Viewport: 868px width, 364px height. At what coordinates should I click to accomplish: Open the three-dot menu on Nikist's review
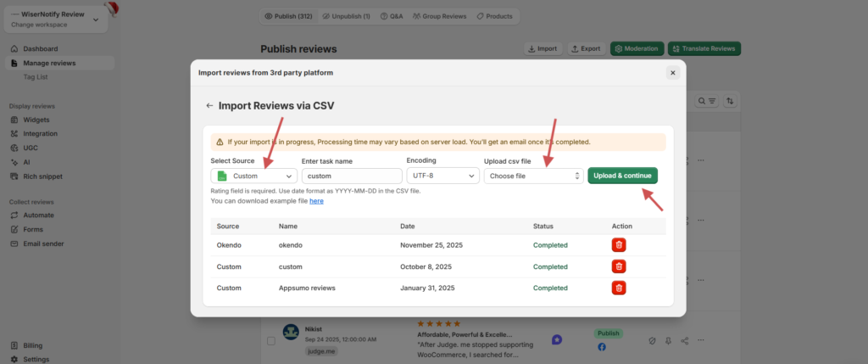pyautogui.click(x=702, y=340)
